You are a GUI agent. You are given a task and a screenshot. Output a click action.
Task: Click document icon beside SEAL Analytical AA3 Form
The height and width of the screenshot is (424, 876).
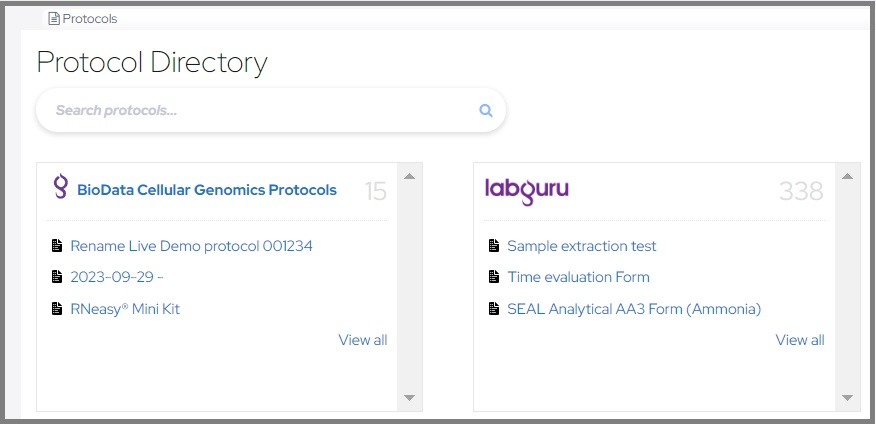coord(493,309)
